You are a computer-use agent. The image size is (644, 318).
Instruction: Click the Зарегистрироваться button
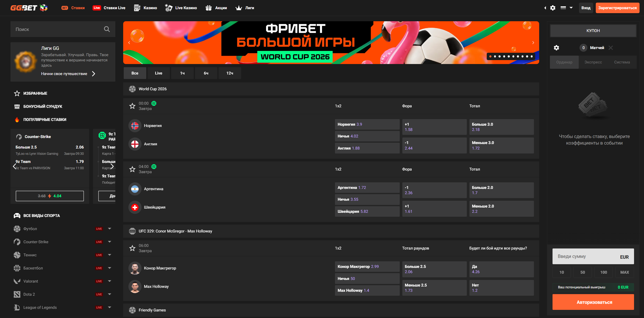pyautogui.click(x=617, y=8)
